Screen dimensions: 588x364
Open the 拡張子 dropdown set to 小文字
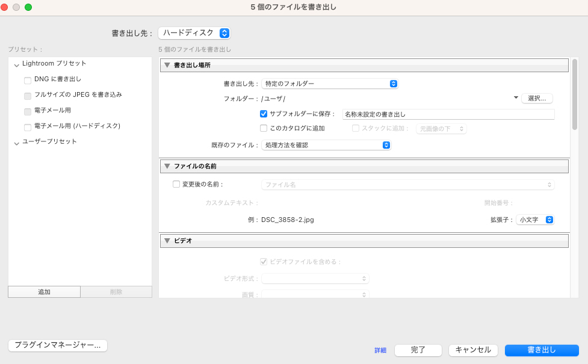536,219
